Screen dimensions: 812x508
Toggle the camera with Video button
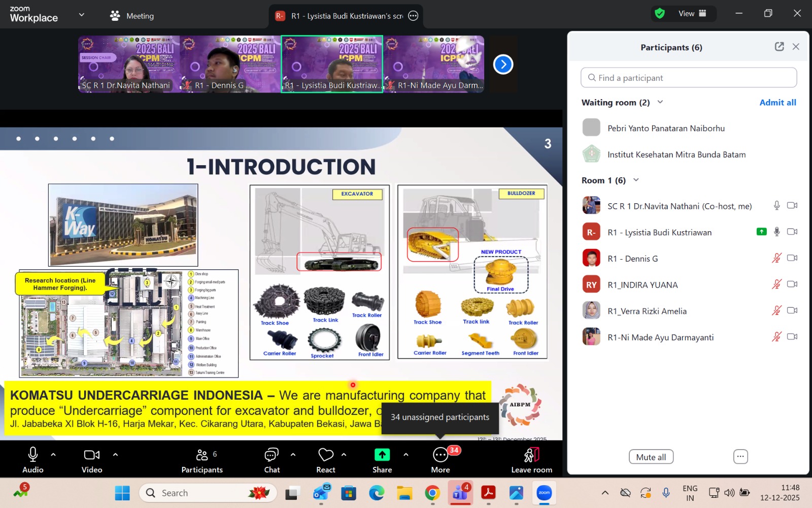coord(92,455)
